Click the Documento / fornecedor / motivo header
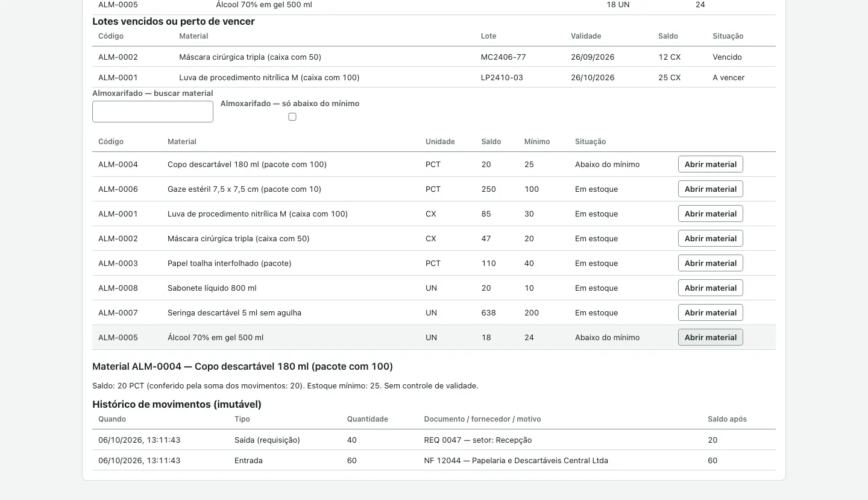The width and height of the screenshot is (868, 500). pyautogui.click(x=483, y=419)
